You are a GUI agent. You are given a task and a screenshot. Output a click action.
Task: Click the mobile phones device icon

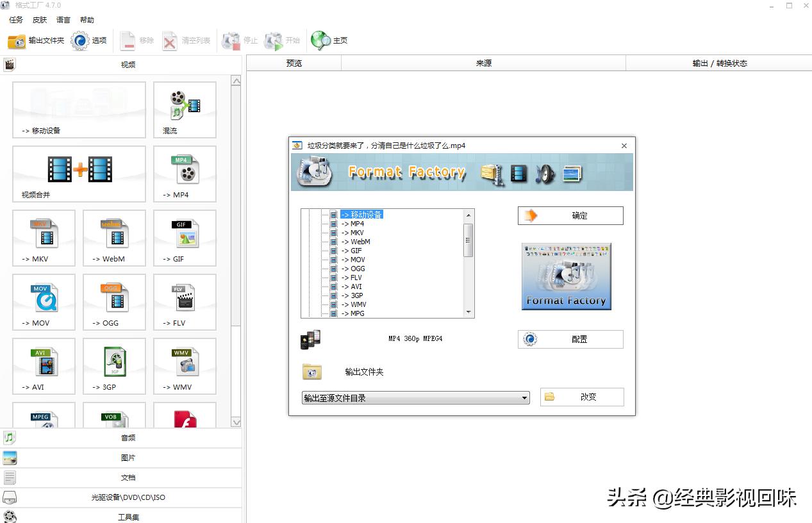click(310, 340)
